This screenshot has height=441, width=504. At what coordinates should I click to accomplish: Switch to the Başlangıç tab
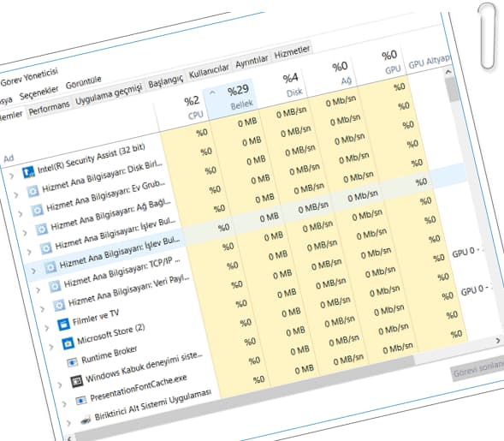(x=165, y=81)
